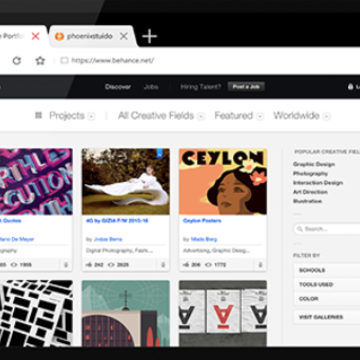The height and width of the screenshot is (360, 360).
Task: Open the Mario De Meyer author profile
Action: [17, 239]
